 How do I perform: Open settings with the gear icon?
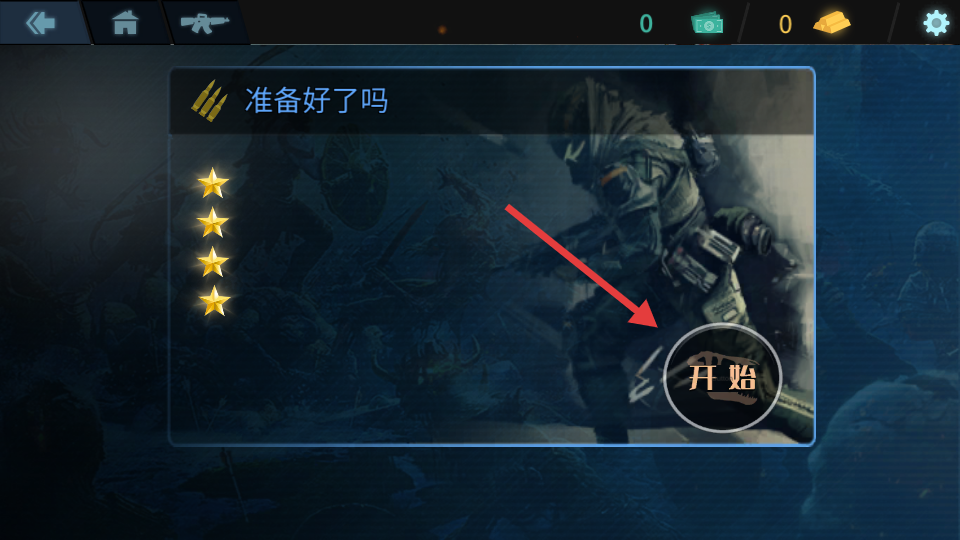point(936,24)
